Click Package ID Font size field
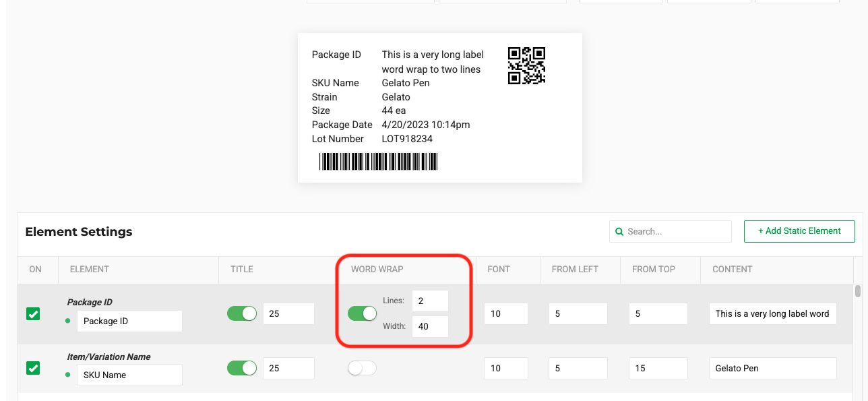The width and height of the screenshot is (868, 401). (505, 313)
